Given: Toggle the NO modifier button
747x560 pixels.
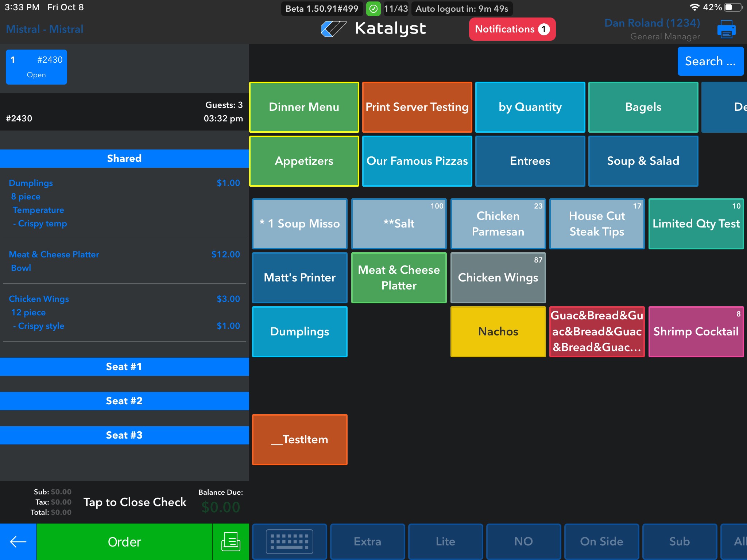Looking at the screenshot, I should [523, 542].
